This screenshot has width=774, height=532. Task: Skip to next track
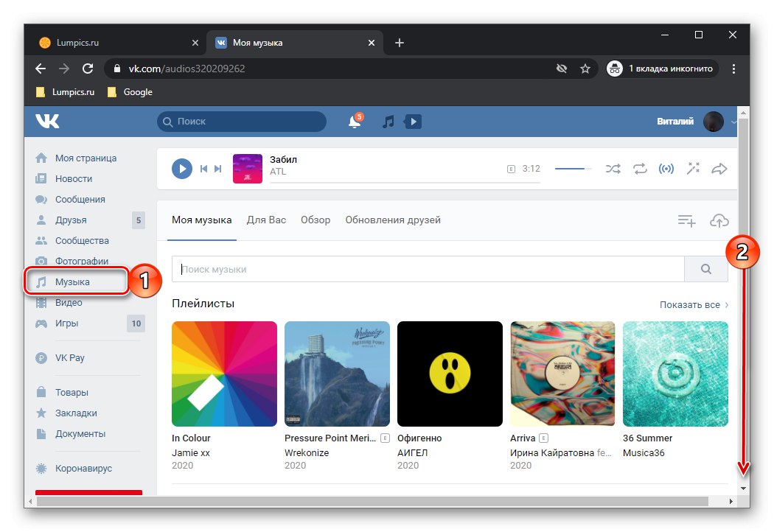tap(217, 169)
